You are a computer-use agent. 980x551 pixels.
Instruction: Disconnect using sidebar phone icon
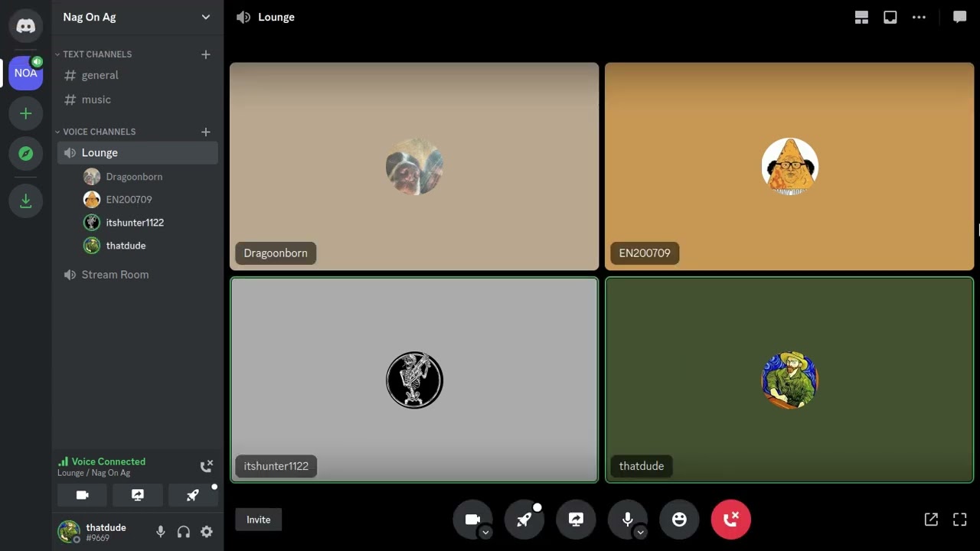coord(206,466)
